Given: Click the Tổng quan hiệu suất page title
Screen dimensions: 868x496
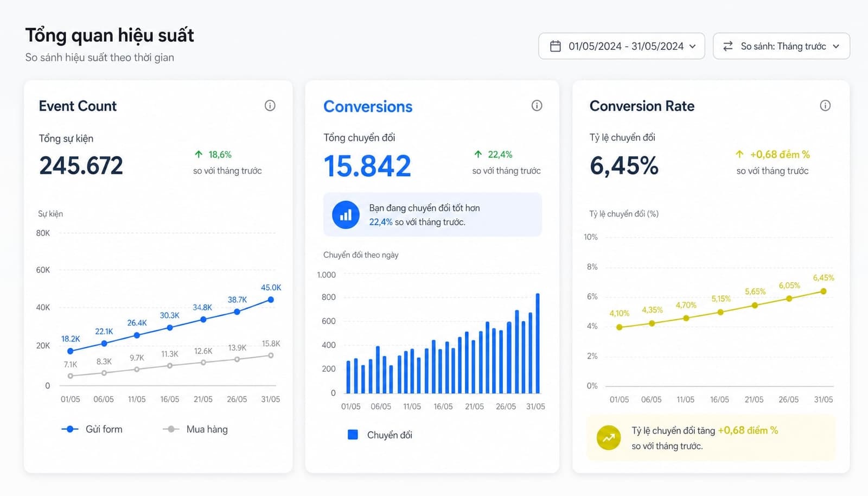Looking at the screenshot, I should click(x=110, y=35).
